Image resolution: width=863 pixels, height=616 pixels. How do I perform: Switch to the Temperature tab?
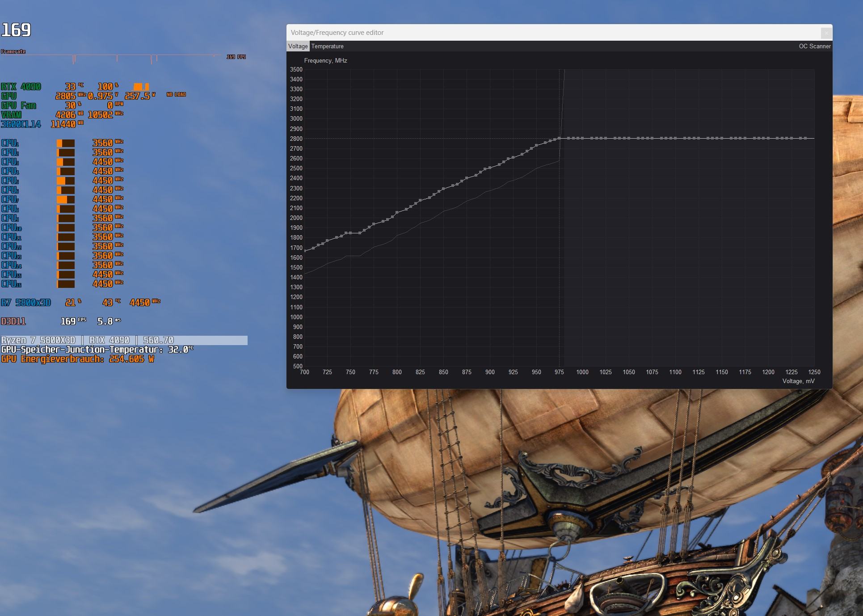point(327,46)
